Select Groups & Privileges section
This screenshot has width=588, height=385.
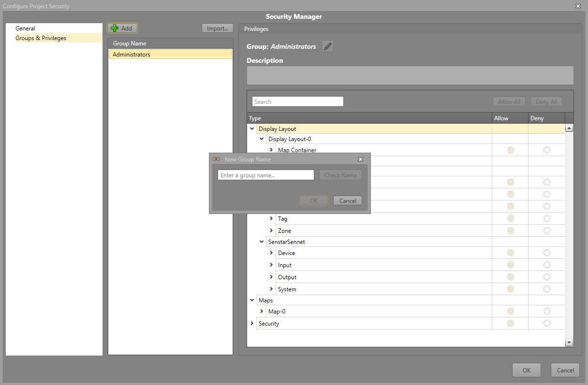click(x=41, y=38)
